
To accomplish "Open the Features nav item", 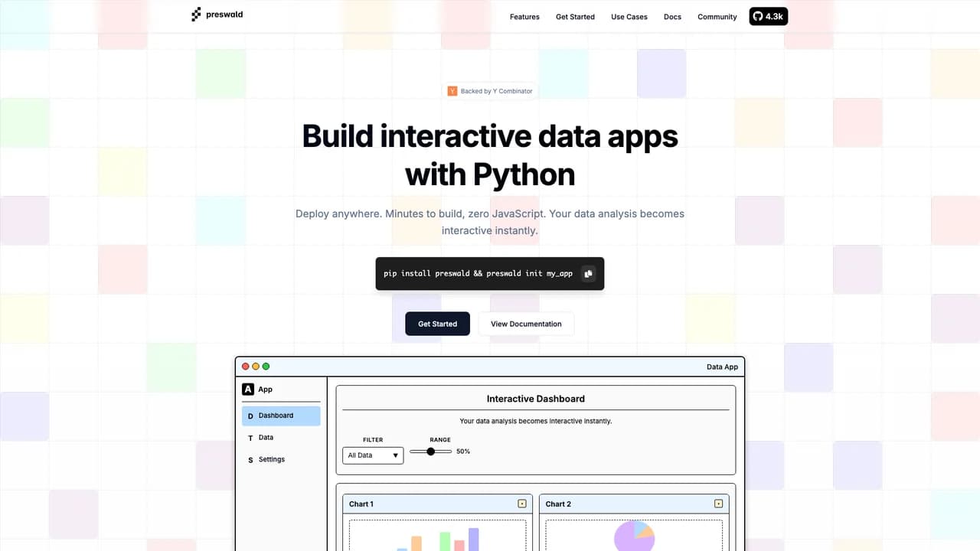I will click(524, 17).
